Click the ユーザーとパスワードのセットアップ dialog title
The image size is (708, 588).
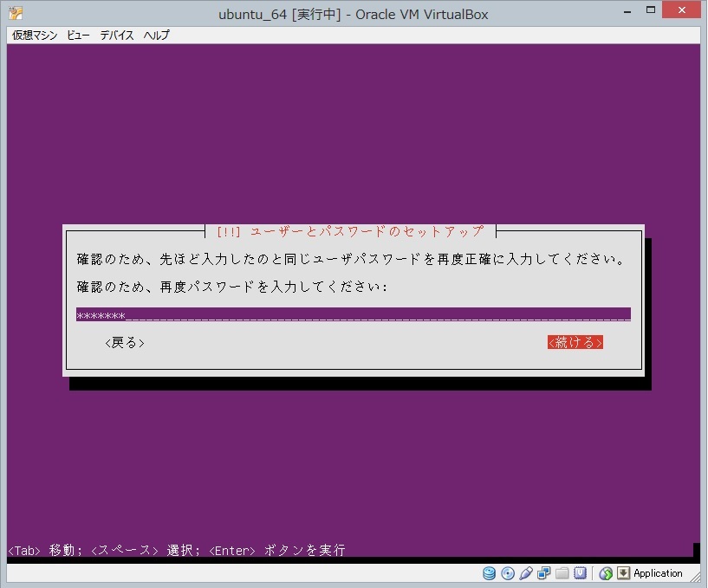pyautogui.click(x=350, y=231)
